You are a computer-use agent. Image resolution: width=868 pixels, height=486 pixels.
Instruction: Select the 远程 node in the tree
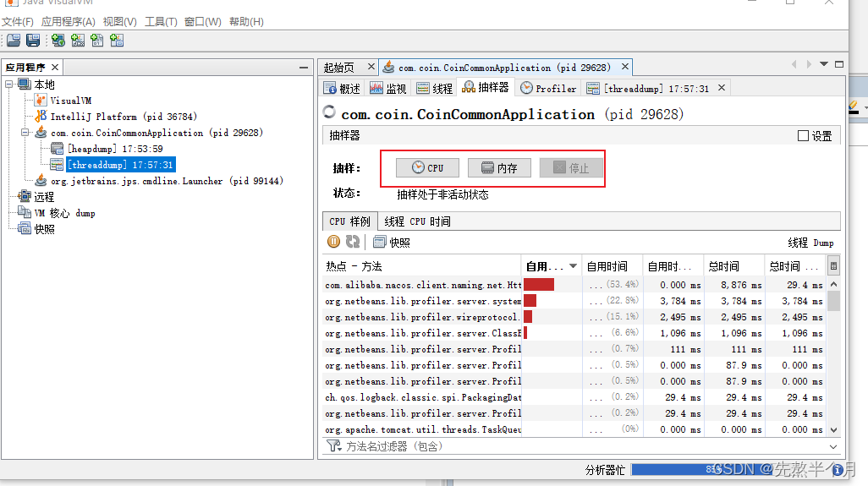(44, 197)
